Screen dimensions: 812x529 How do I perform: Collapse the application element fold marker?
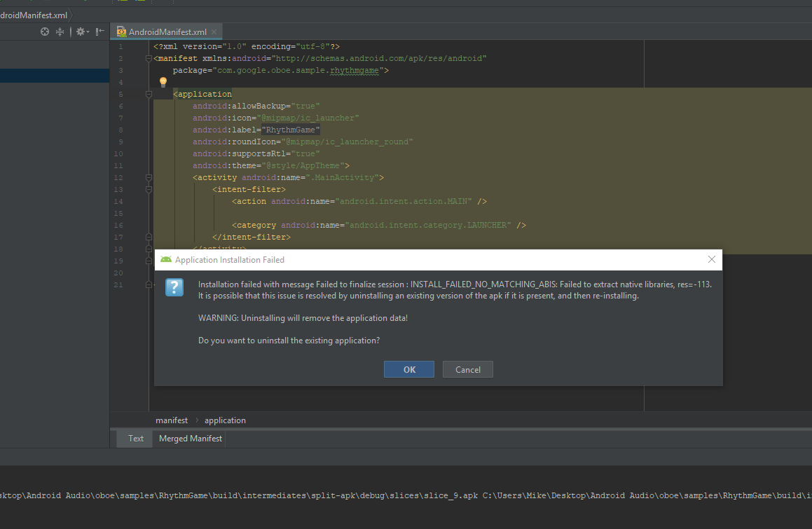[148, 93]
